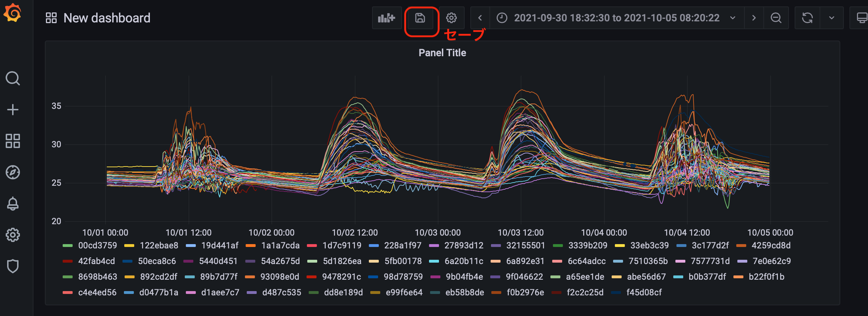Select legend entry b0b377df
868x316 pixels.
point(707,277)
